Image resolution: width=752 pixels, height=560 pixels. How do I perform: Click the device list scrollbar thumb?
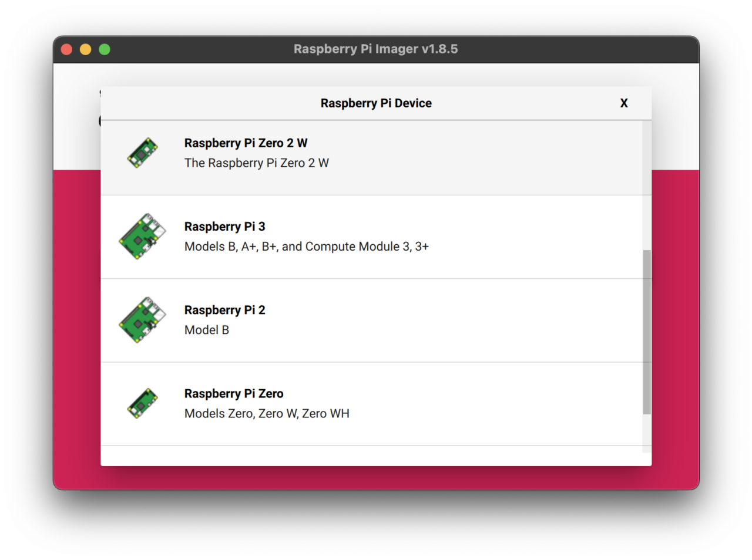[x=647, y=332]
